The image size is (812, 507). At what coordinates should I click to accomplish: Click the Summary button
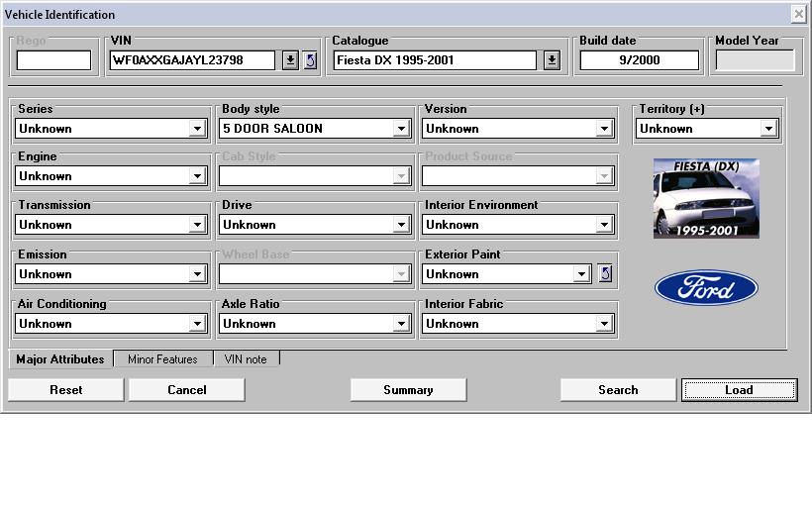(x=408, y=390)
